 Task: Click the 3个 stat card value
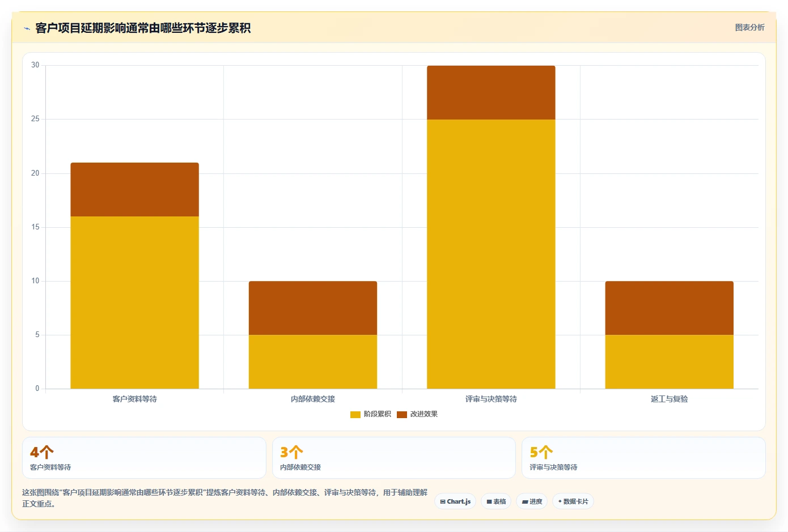pyautogui.click(x=291, y=452)
